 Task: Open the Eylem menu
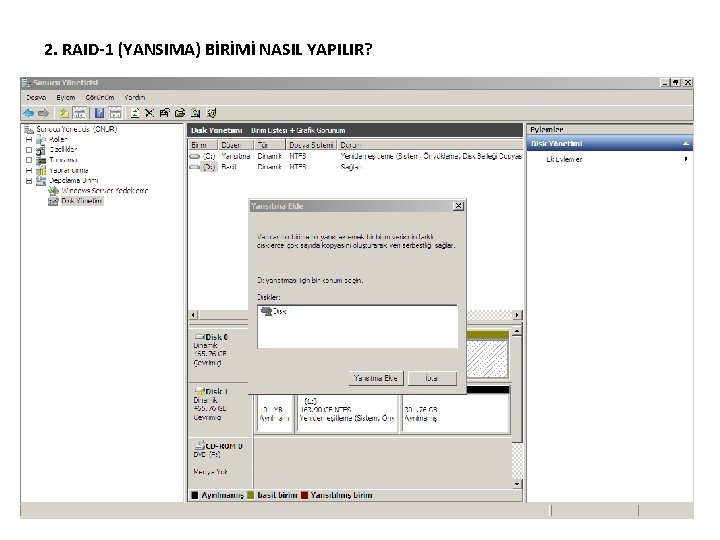(66, 97)
